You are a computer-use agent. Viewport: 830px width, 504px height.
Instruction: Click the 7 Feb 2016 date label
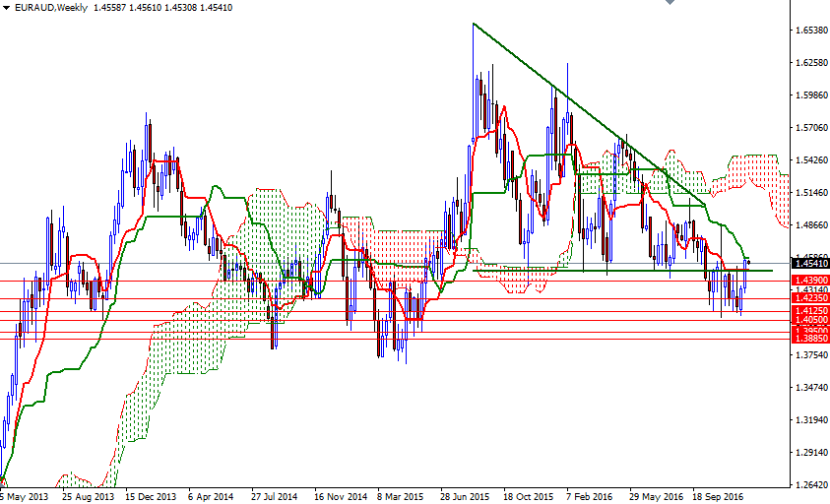tap(589, 496)
